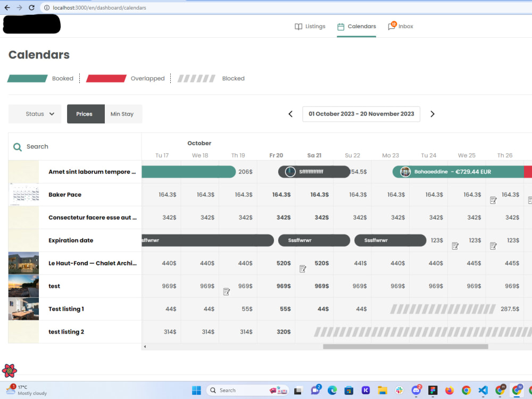This screenshot has width=532, height=399.
Task: Click the Calendars calendar icon in navigation
Action: point(340,26)
